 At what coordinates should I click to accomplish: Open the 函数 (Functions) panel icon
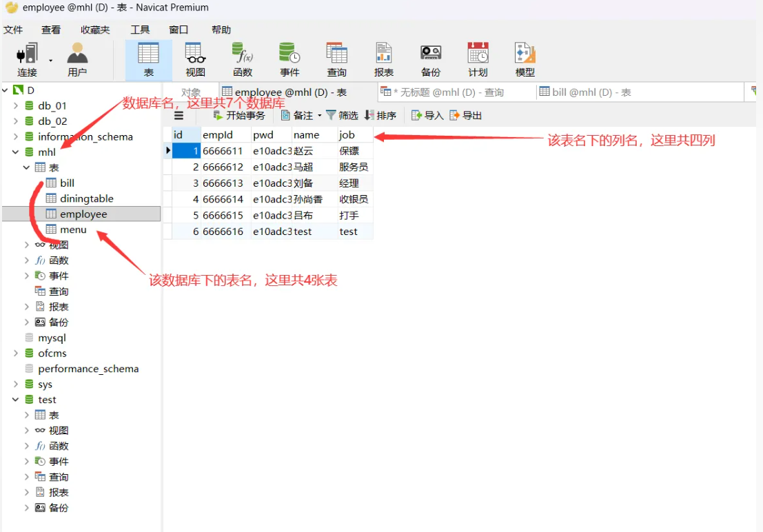click(x=243, y=59)
